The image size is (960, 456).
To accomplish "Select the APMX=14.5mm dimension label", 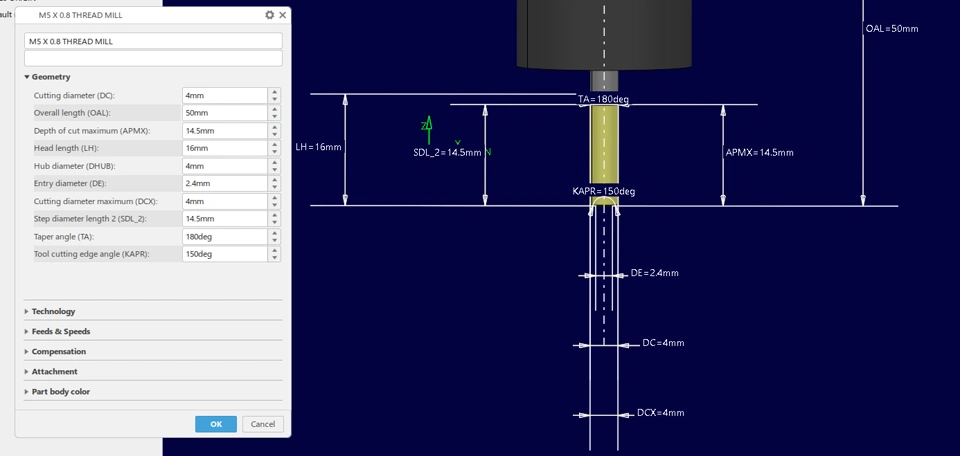I will (759, 152).
